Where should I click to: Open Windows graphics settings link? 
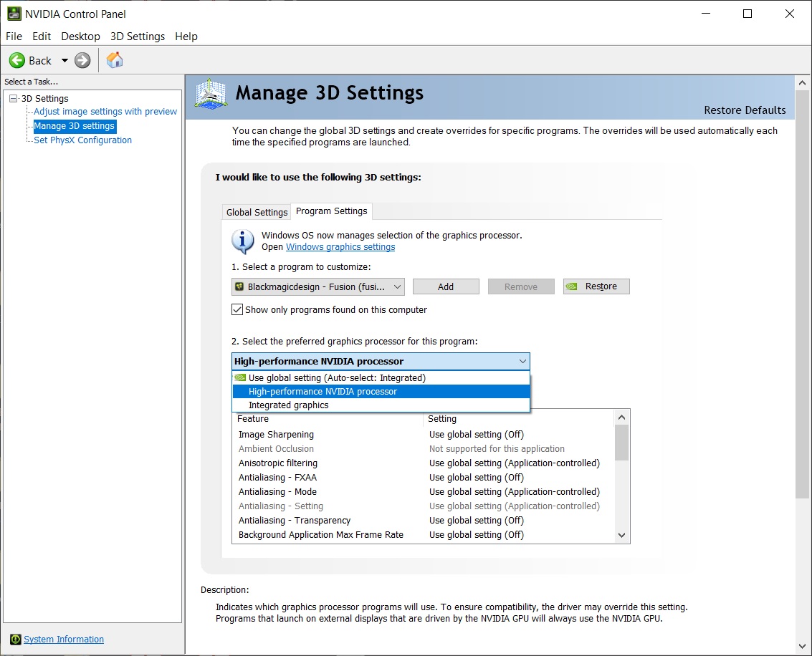pos(340,247)
